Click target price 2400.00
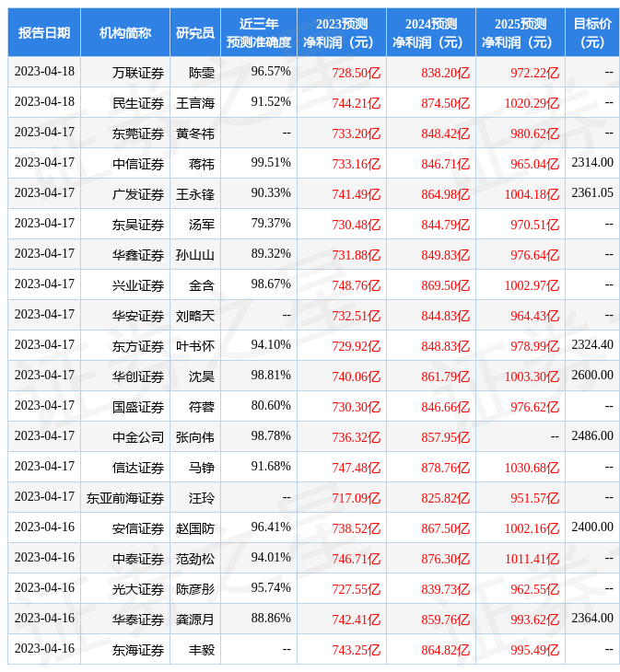The image size is (620, 672). 592,527
